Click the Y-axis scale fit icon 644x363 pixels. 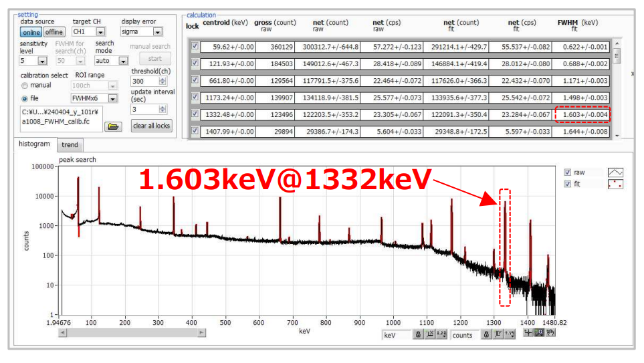(498, 335)
